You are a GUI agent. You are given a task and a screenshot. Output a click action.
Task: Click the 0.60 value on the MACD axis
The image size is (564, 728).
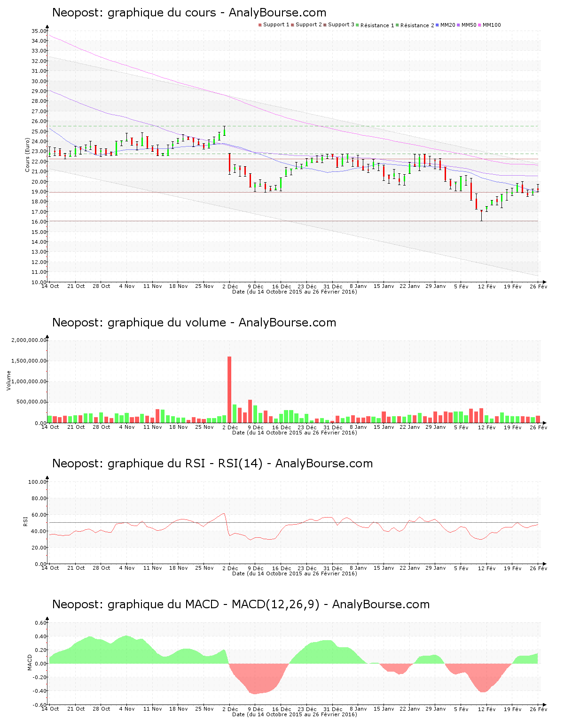(x=41, y=623)
